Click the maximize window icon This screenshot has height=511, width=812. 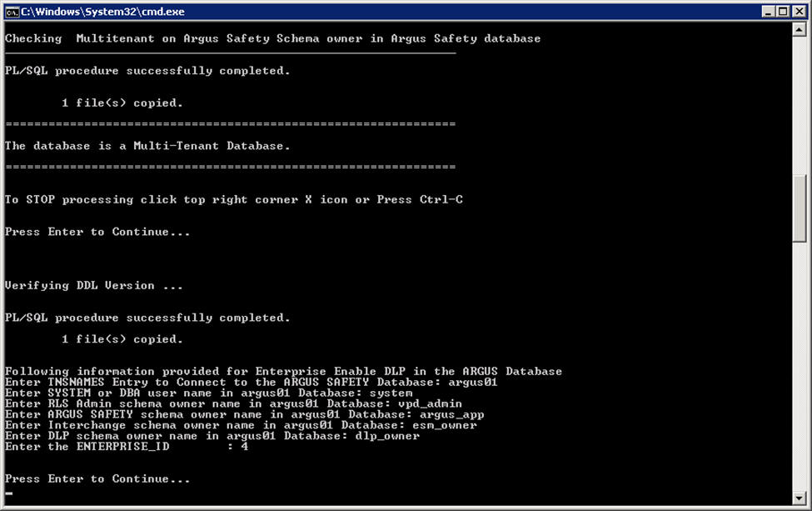point(784,12)
